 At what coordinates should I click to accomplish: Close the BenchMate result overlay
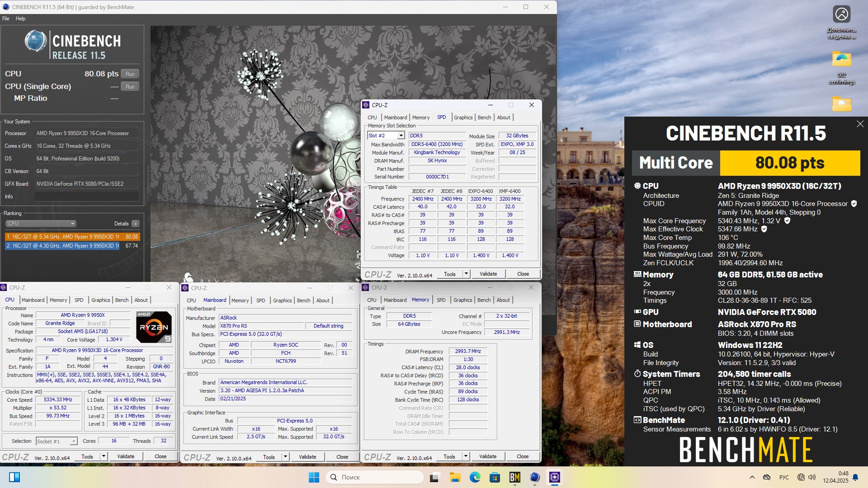(860, 124)
